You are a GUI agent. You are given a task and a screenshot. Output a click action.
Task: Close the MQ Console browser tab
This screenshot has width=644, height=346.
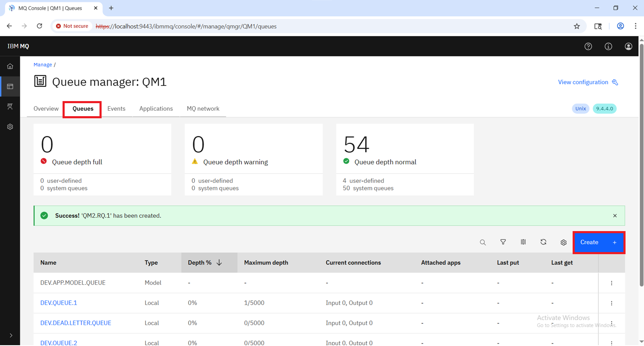pos(96,8)
